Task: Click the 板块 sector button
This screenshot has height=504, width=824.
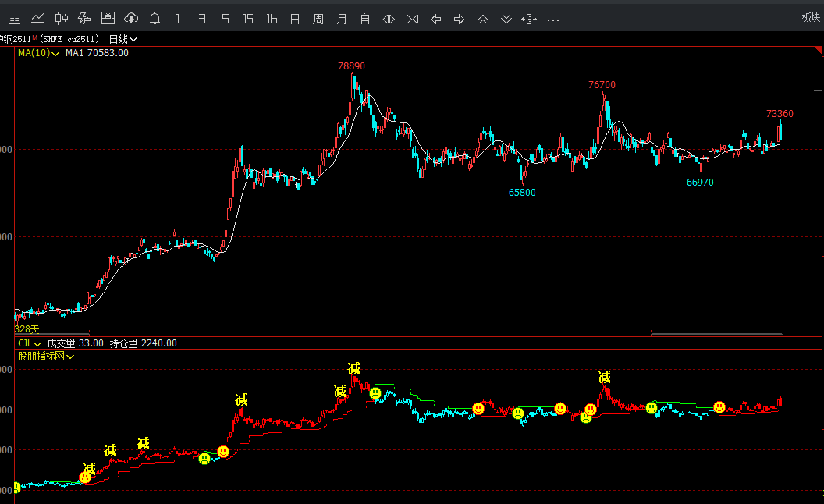Action: coord(811,18)
